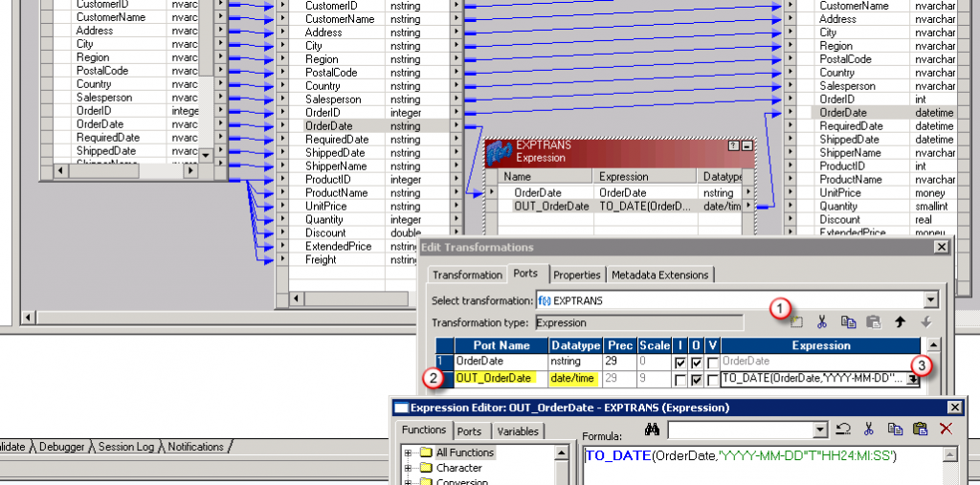Click the source table horizontal scrollbar right arrow
The width and height of the screenshot is (980, 485).
[192, 170]
